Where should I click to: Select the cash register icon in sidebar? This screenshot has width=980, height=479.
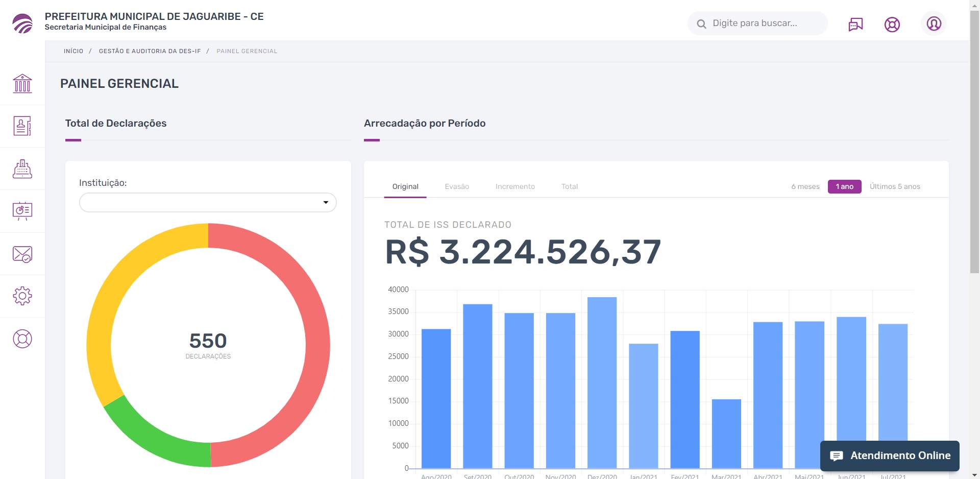(x=22, y=169)
